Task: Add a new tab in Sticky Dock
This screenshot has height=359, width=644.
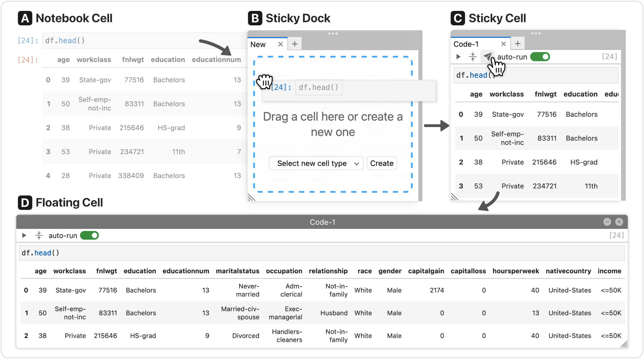Action: [x=295, y=44]
